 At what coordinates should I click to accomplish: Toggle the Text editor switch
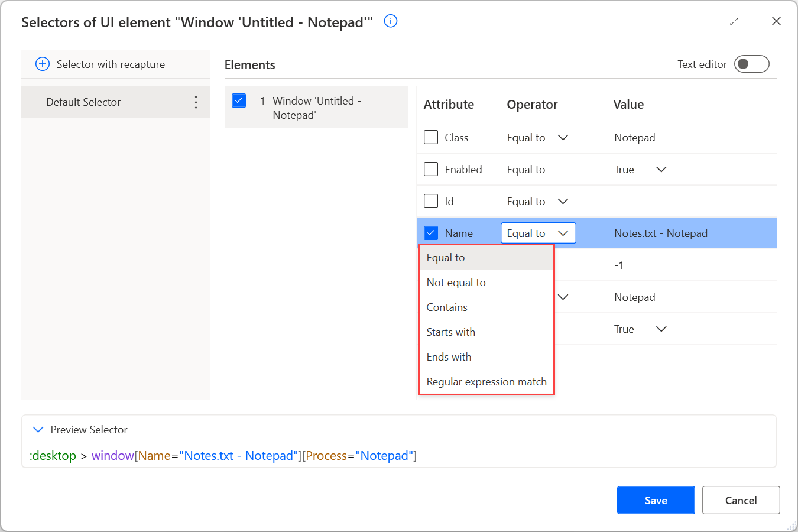coord(751,64)
